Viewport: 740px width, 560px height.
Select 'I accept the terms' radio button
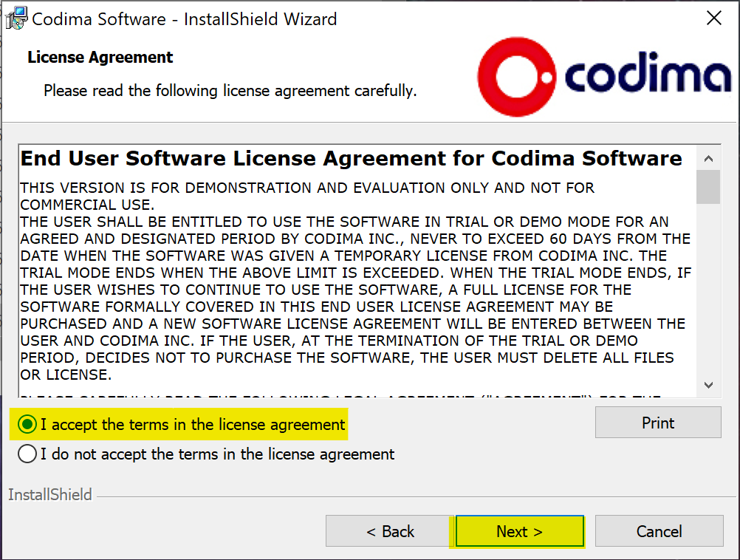pos(27,425)
